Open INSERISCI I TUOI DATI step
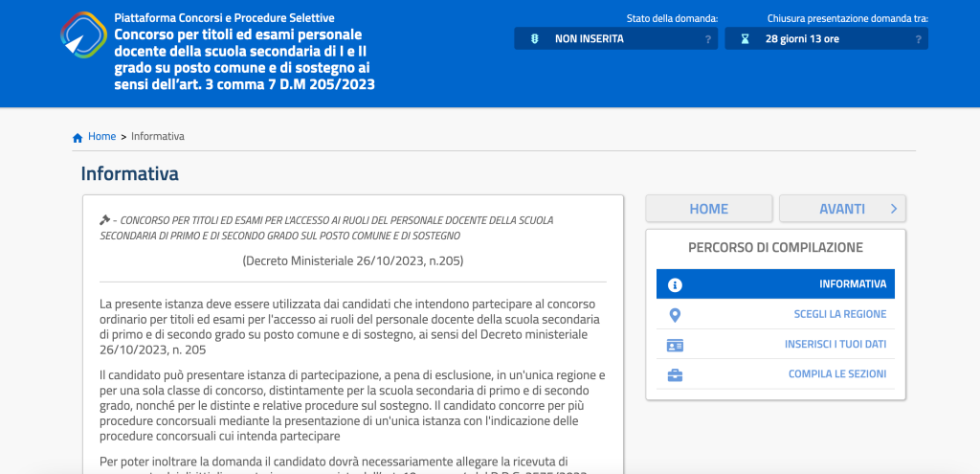 (775, 344)
